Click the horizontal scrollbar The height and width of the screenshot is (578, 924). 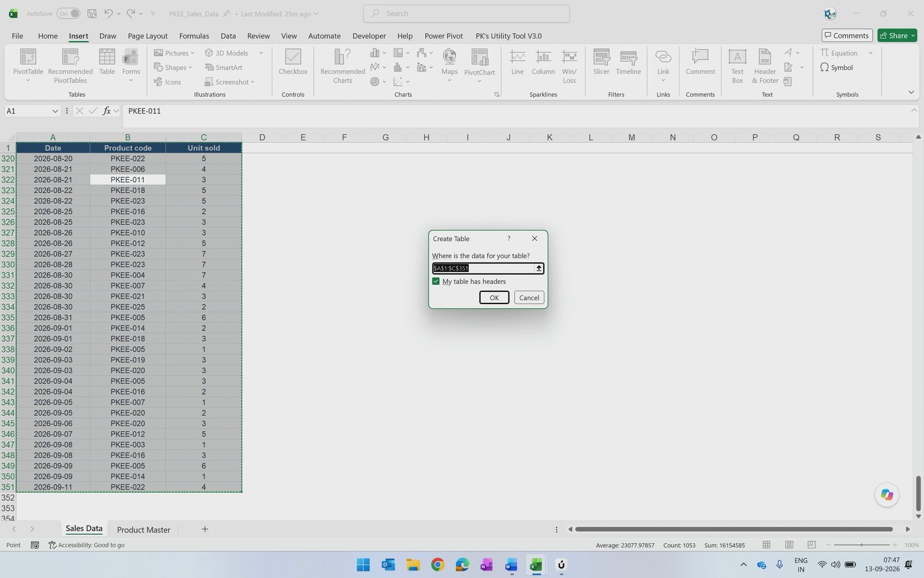coord(734,529)
